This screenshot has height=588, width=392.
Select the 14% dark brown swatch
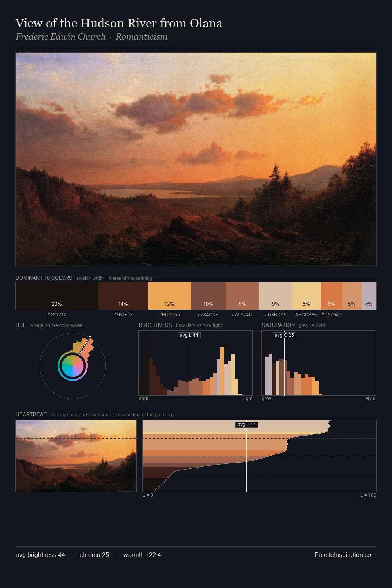tap(123, 296)
